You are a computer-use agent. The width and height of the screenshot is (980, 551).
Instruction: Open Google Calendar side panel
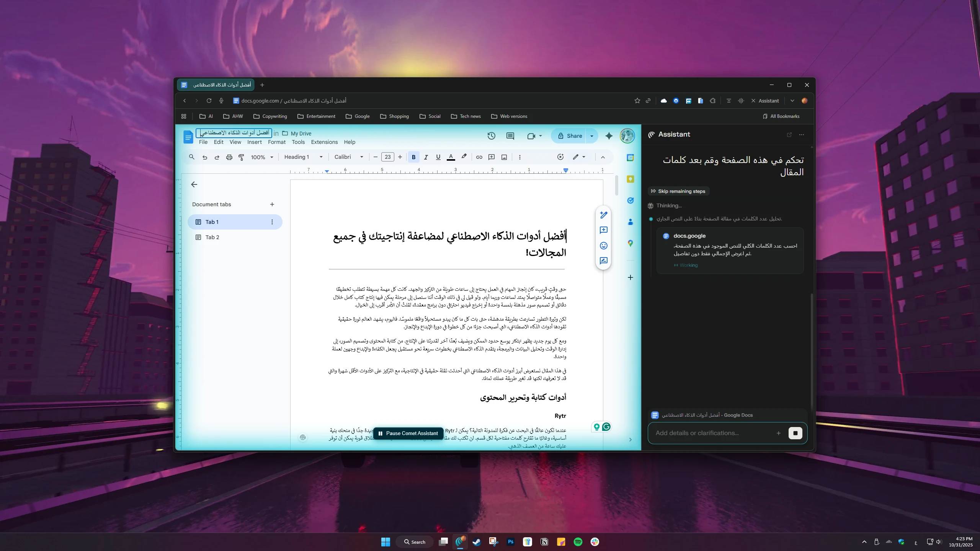point(630,158)
